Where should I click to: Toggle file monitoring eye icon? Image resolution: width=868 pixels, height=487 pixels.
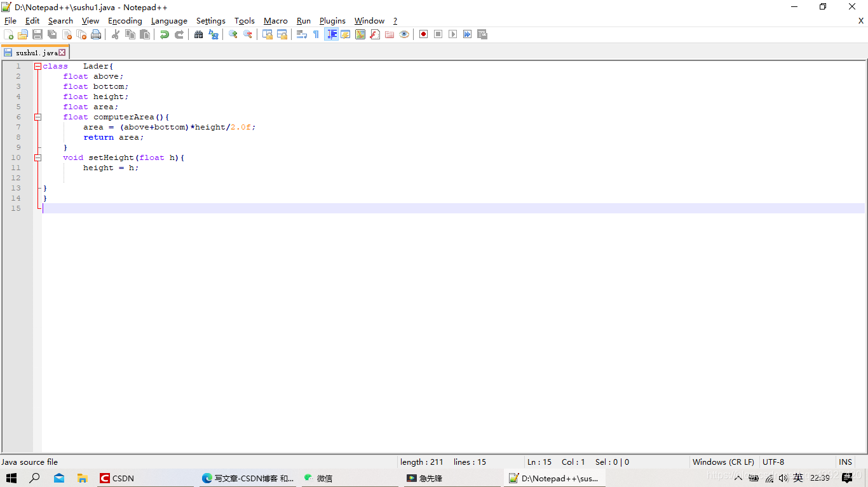(x=404, y=34)
